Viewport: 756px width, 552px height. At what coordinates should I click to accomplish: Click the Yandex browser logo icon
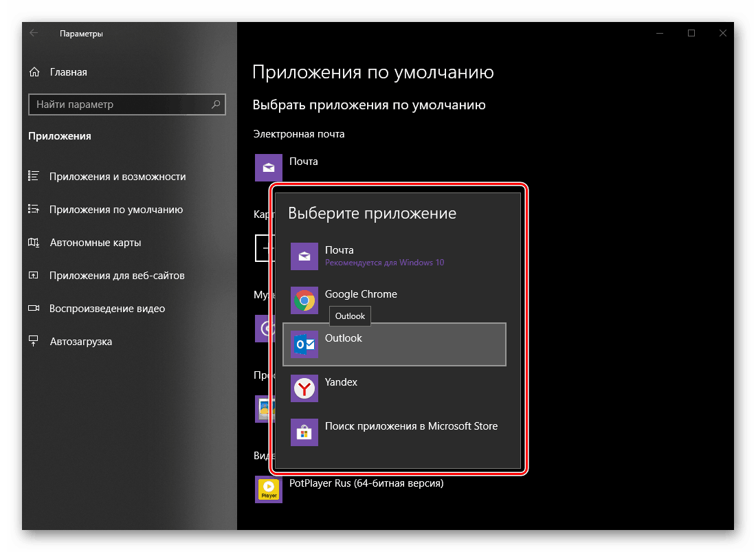point(304,388)
